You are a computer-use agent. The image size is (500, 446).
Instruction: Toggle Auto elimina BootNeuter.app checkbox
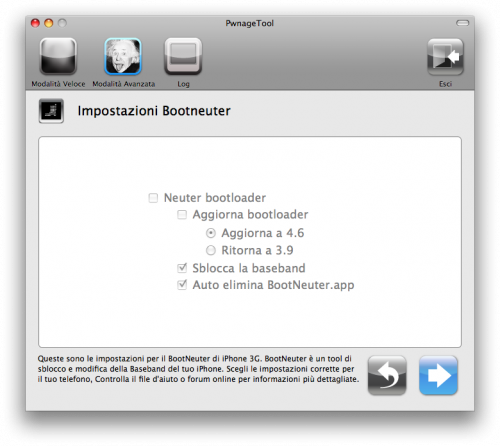point(182,285)
